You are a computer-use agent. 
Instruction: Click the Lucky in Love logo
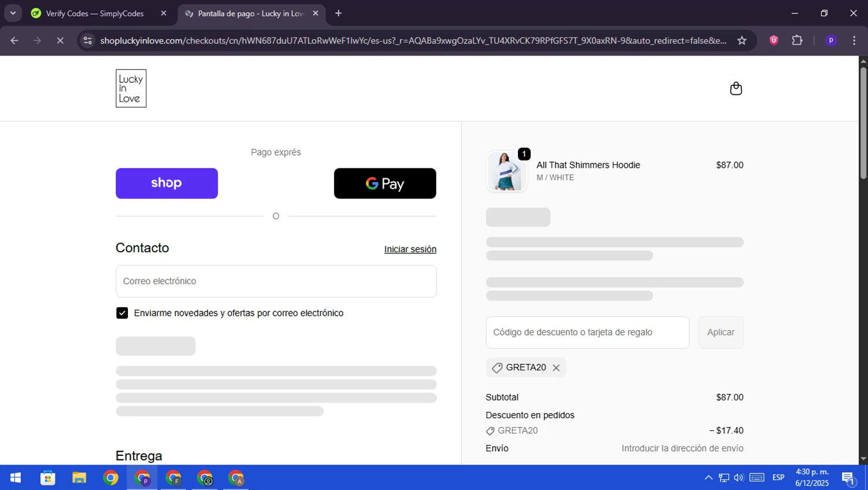point(131,89)
